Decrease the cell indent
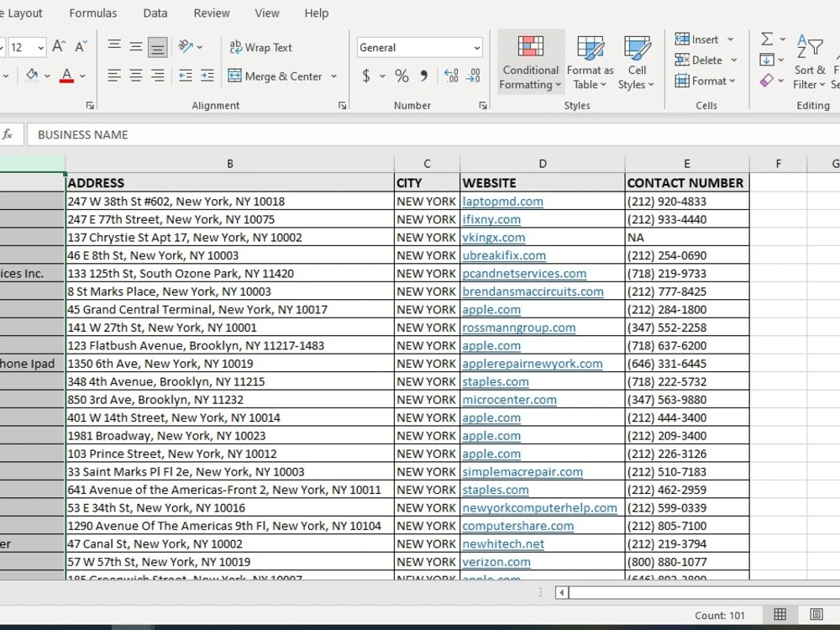The image size is (840, 630). [x=186, y=76]
